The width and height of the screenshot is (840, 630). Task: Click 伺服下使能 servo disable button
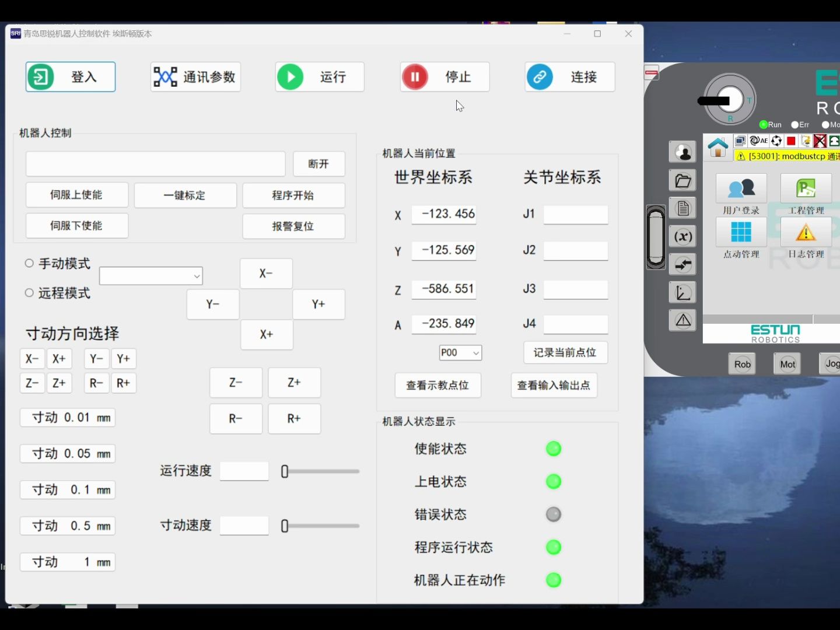point(76,226)
